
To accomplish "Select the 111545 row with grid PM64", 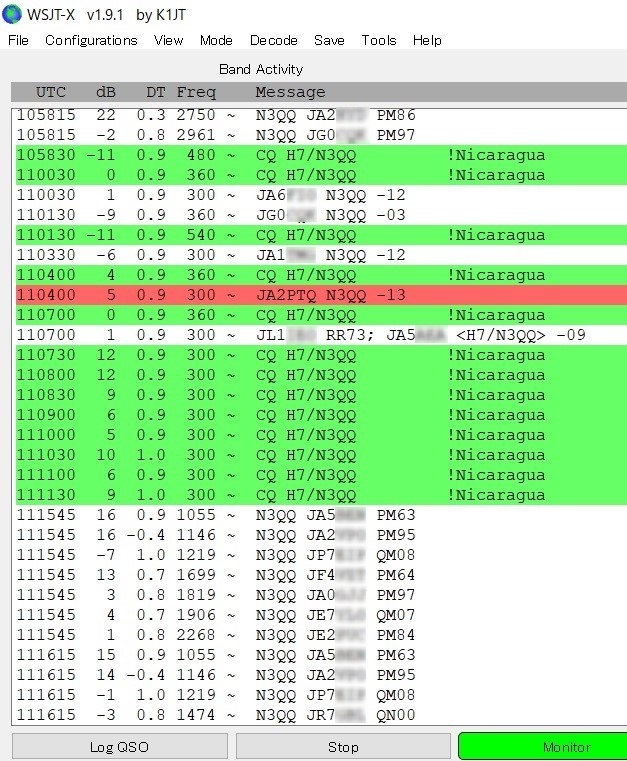I will (321, 575).
